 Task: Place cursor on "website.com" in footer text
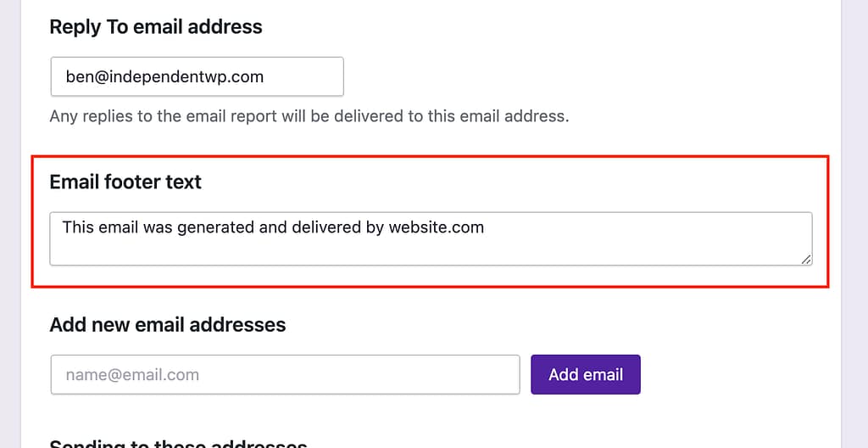click(437, 227)
